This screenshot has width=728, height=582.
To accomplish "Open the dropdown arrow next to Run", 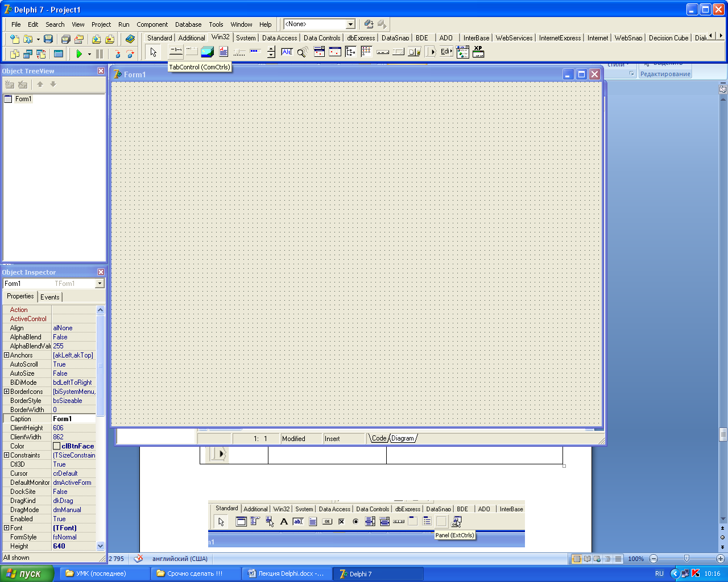I will (x=89, y=54).
